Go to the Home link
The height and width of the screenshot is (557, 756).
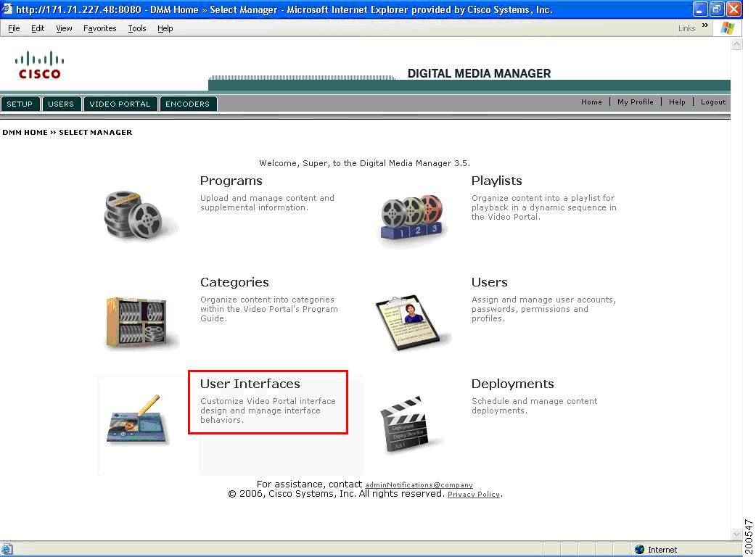[591, 102]
